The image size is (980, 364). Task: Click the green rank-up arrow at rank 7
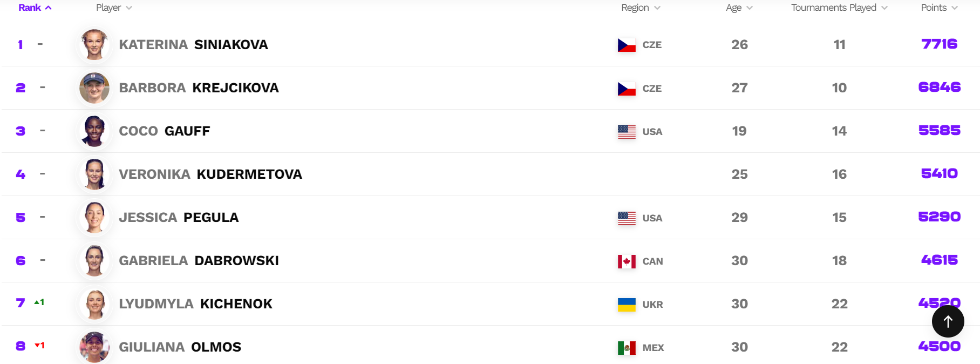[37, 302]
